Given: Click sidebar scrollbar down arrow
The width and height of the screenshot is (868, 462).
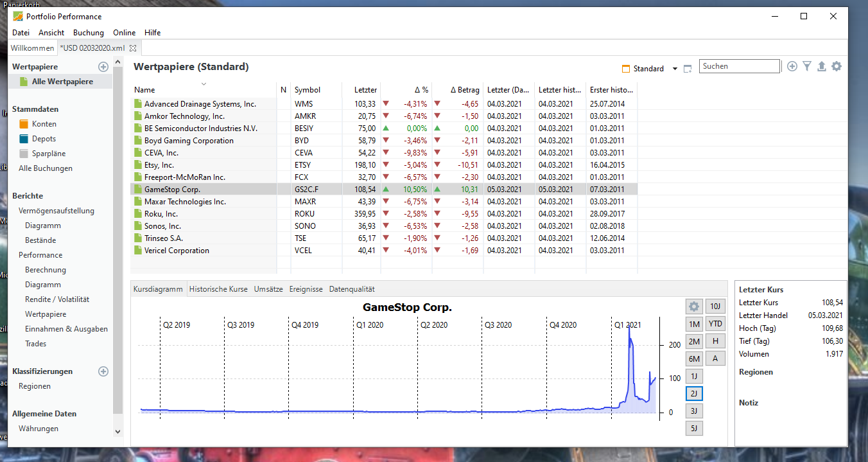Looking at the screenshot, I should tap(117, 432).
